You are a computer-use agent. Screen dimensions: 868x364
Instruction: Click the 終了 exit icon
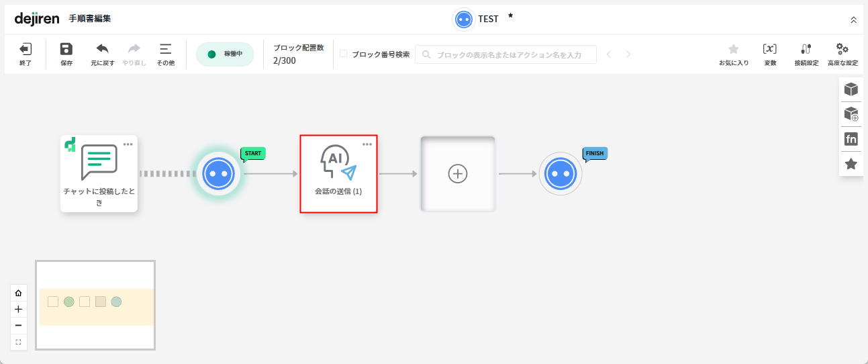click(25, 50)
